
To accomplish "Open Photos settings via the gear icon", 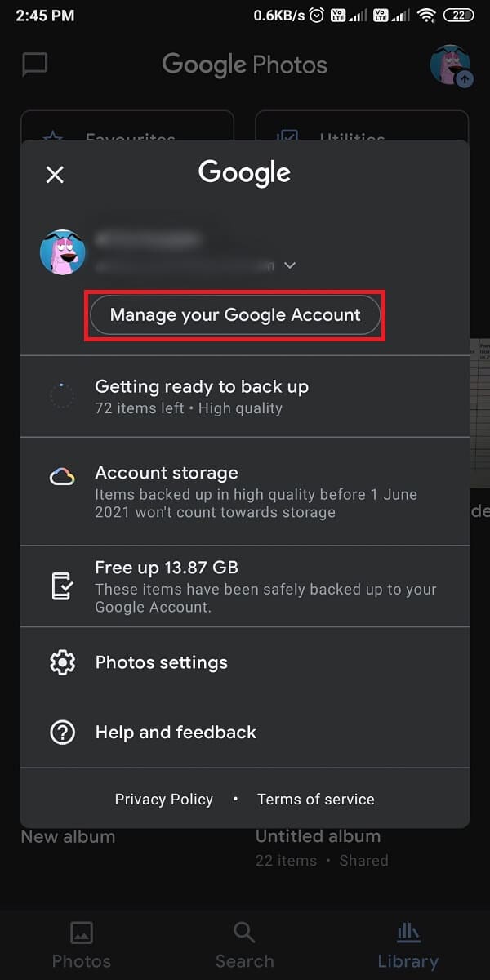I will point(62,662).
